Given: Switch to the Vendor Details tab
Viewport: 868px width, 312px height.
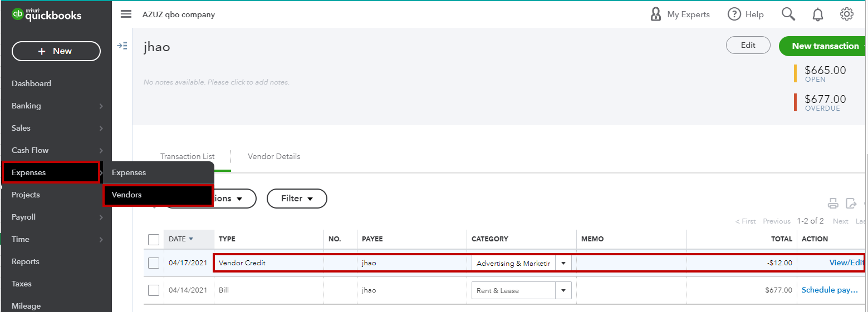Looking at the screenshot, I should 274,156.
